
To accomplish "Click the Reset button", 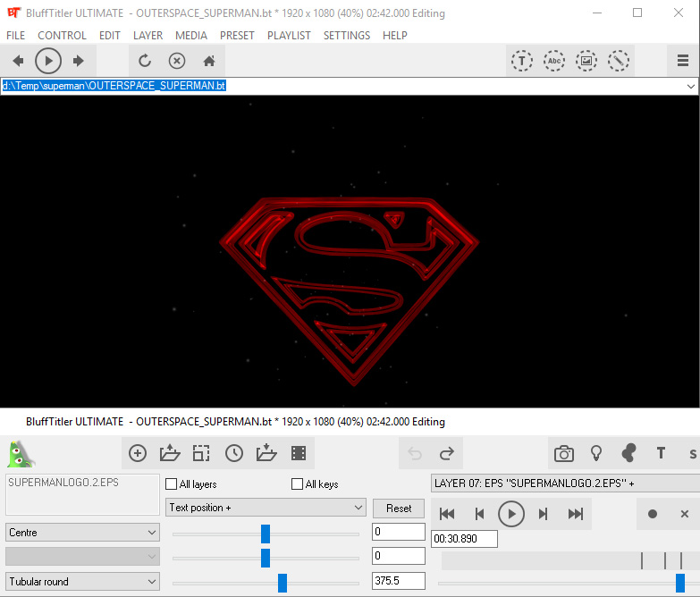I will point(399,509).
